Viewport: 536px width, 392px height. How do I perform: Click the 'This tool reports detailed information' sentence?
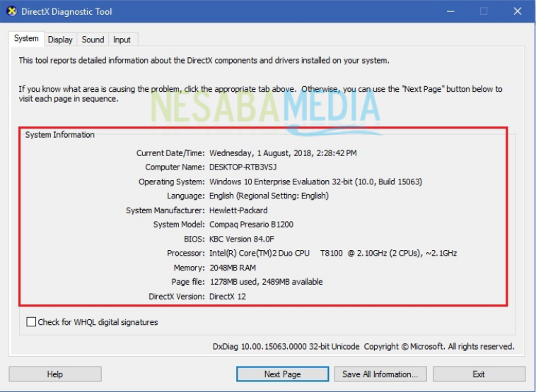click(204, 61)
